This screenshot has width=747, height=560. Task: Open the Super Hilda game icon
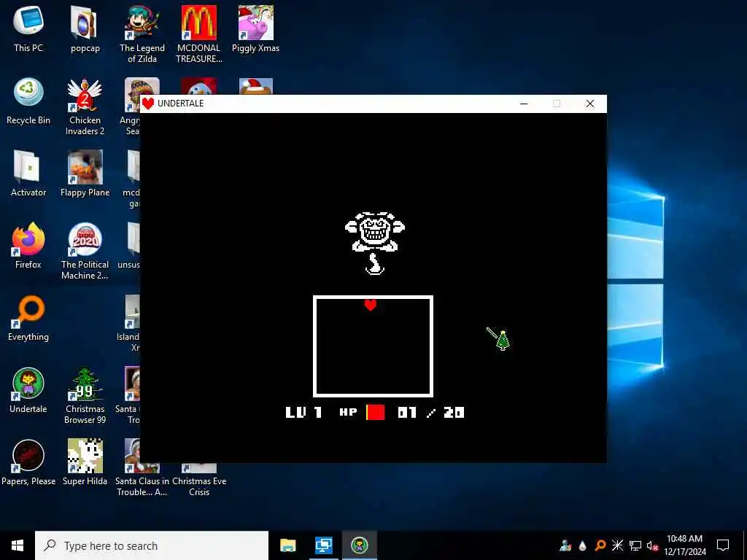pos(85,463)
